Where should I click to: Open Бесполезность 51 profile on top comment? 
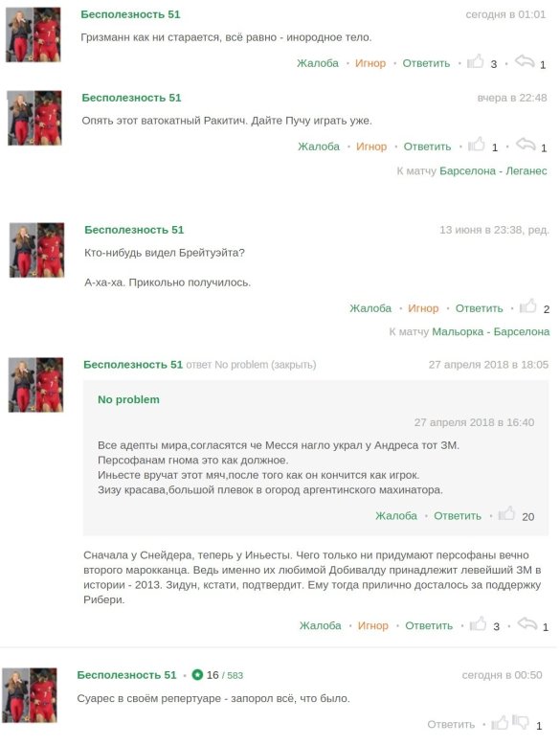coord(130,14)
